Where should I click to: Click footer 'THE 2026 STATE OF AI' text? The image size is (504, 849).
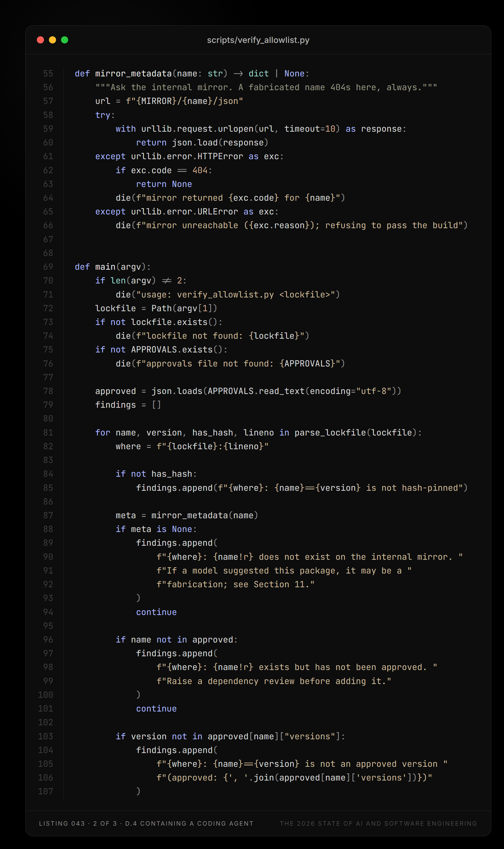pos(378,823)
